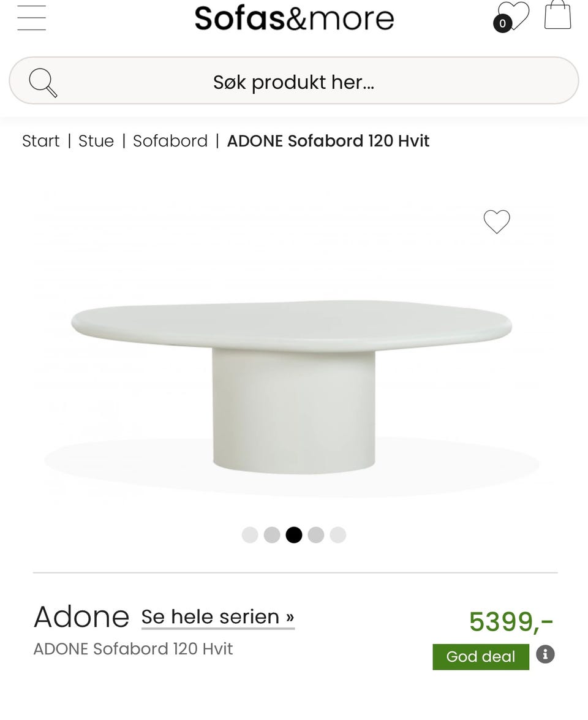
Task: Go to Start breadcrumb
Action: [x=41, y=141]
